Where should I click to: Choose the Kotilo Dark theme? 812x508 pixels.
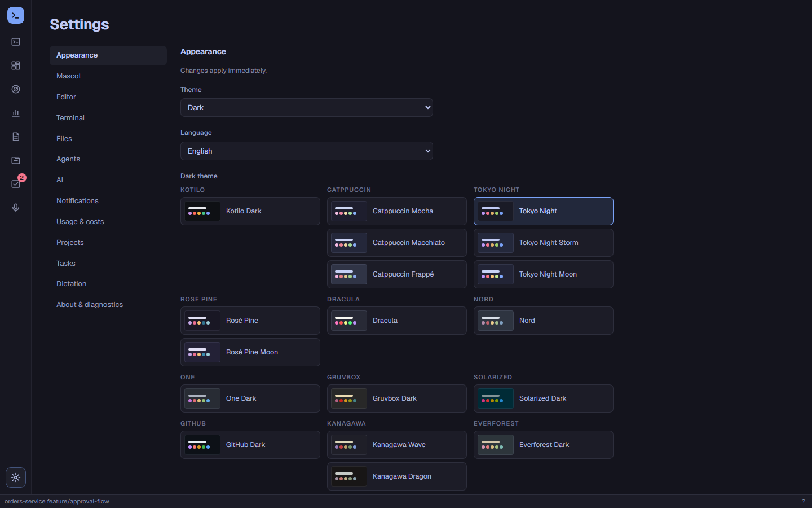250,211
